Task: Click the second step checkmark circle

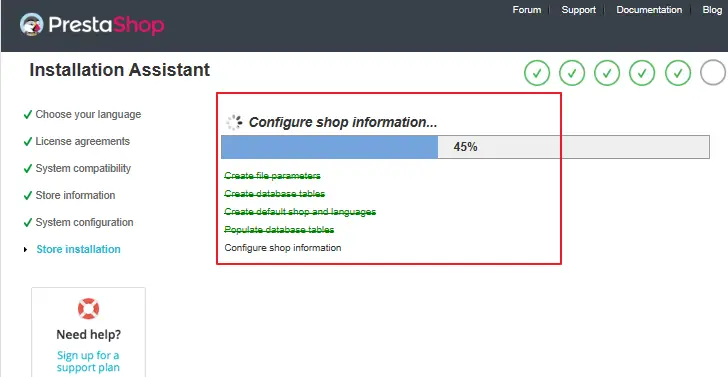Action: pyautogui.click(x=572, y=73)
